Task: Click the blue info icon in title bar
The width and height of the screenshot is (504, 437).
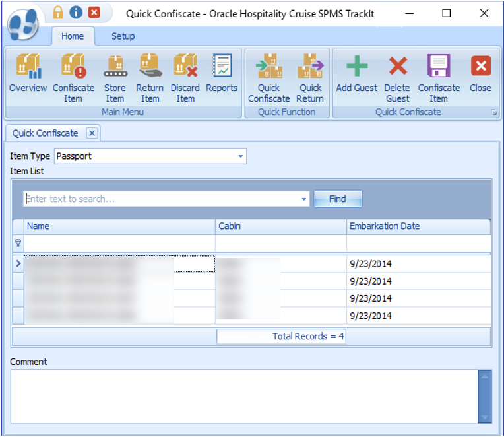Action: 76,13
